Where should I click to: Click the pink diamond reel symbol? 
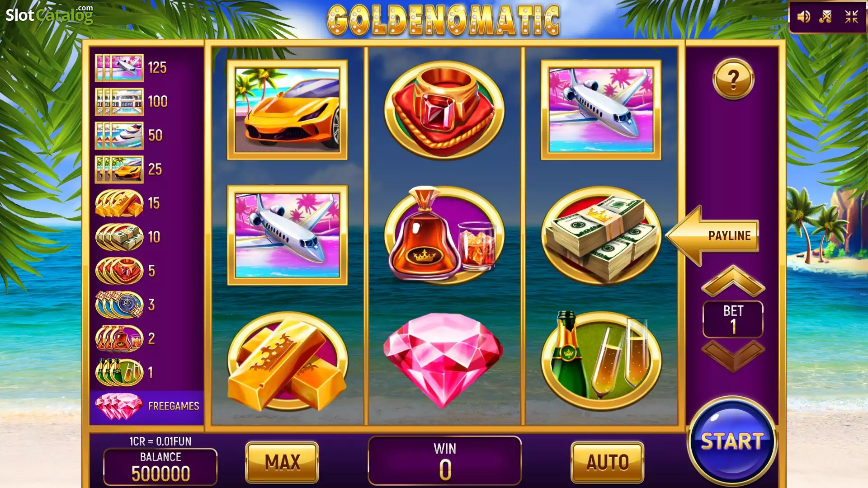pos(443,360)
